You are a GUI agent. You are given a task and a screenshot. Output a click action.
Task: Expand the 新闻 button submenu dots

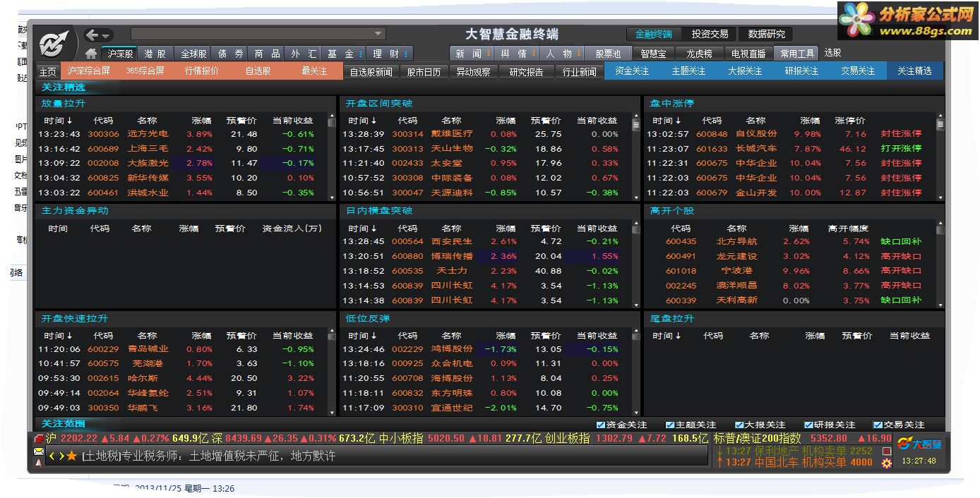pyautogui.click(x=489, y=54)
